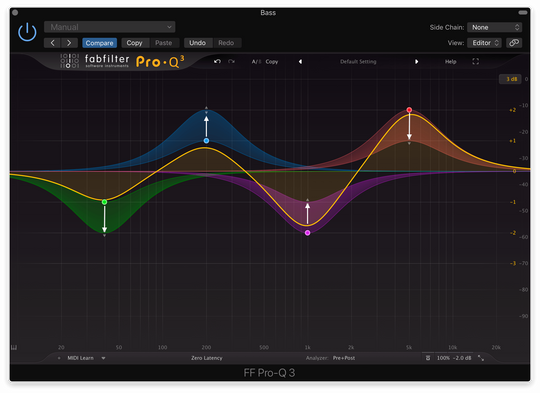The height and width of the screenshot is (393, 540).
Task: Click the FF Pro-Q 3 label
Action: pos(269,373)
